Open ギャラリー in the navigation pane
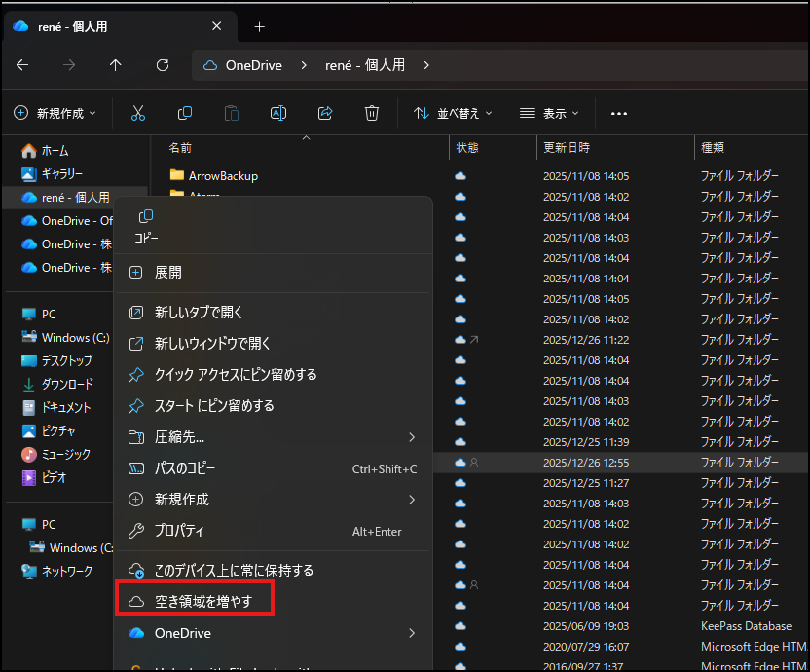 pos(52,173)
